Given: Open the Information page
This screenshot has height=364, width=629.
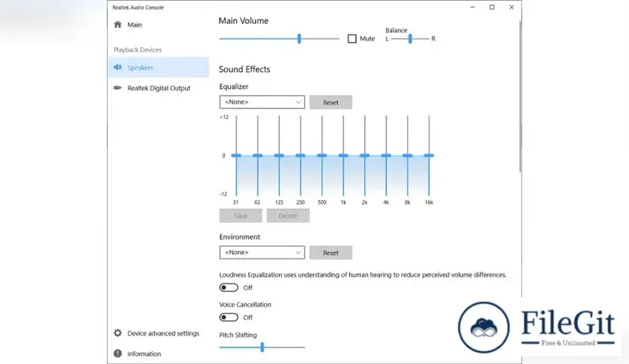Looking at the screenshot, I should pos(159,353).
